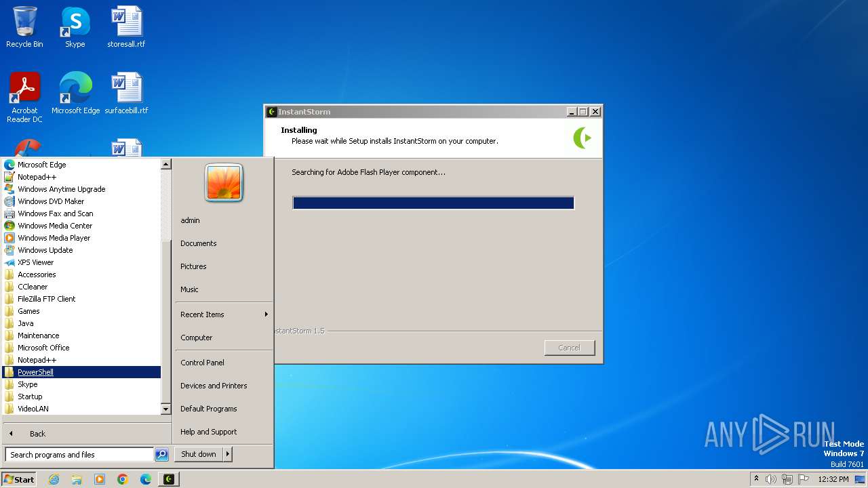Open surfacebill.rtf desktop file

click(x=126, y=94)
